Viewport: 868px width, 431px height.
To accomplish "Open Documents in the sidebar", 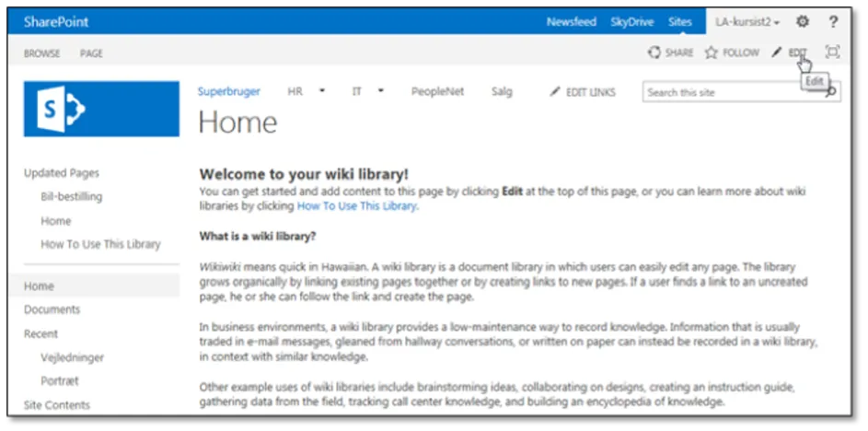I will [52, 309].
